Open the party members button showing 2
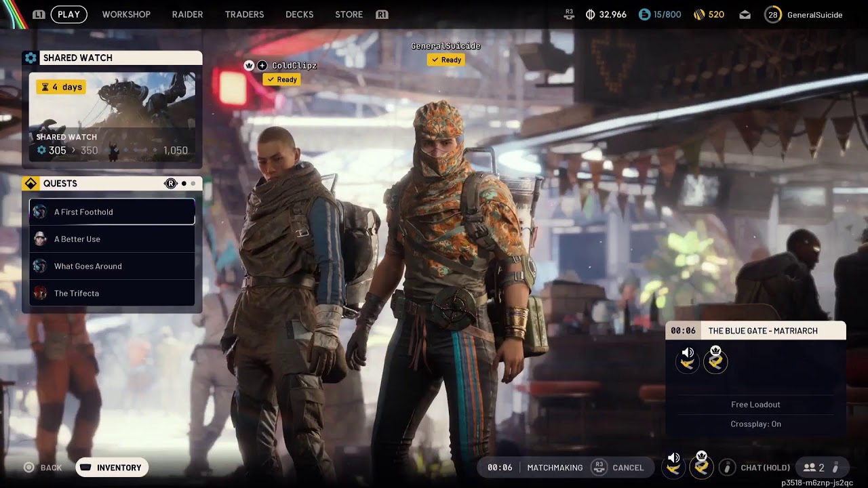The width and height of the screenshot is (868, 488). coord(822,467)
